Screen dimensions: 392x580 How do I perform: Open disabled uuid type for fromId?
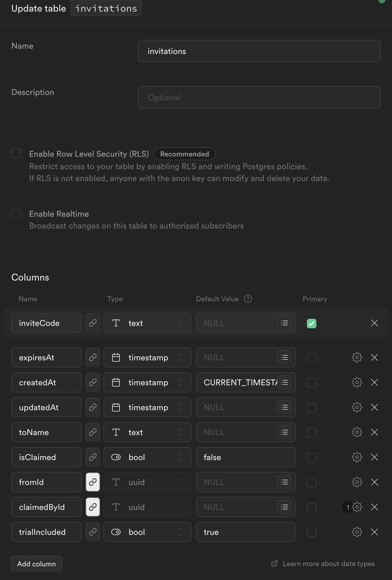pos(147,482)
